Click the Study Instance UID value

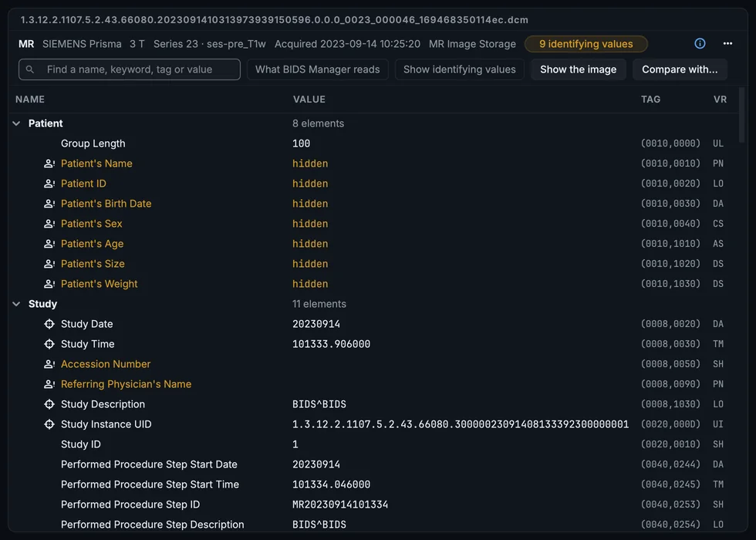[461, 424]
